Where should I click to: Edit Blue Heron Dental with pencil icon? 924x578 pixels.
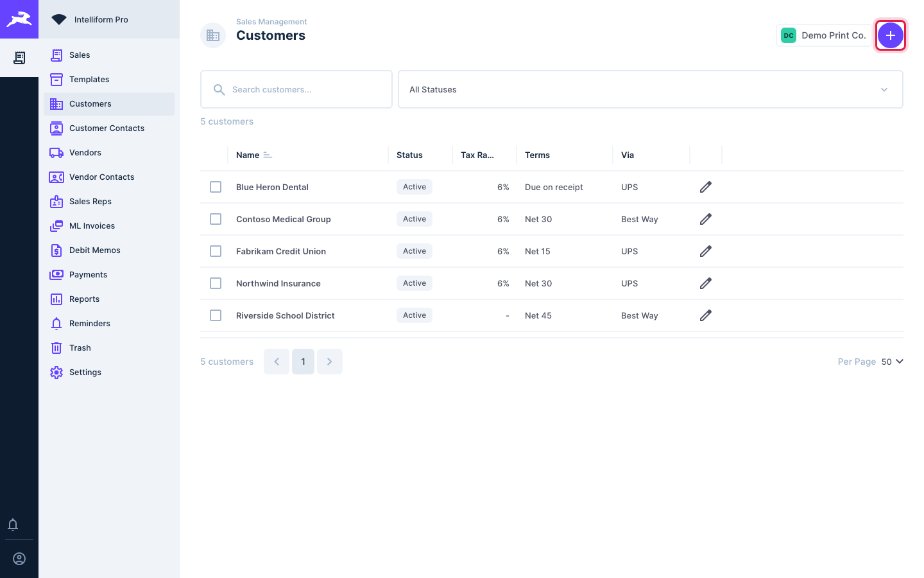tap(706, 187)
